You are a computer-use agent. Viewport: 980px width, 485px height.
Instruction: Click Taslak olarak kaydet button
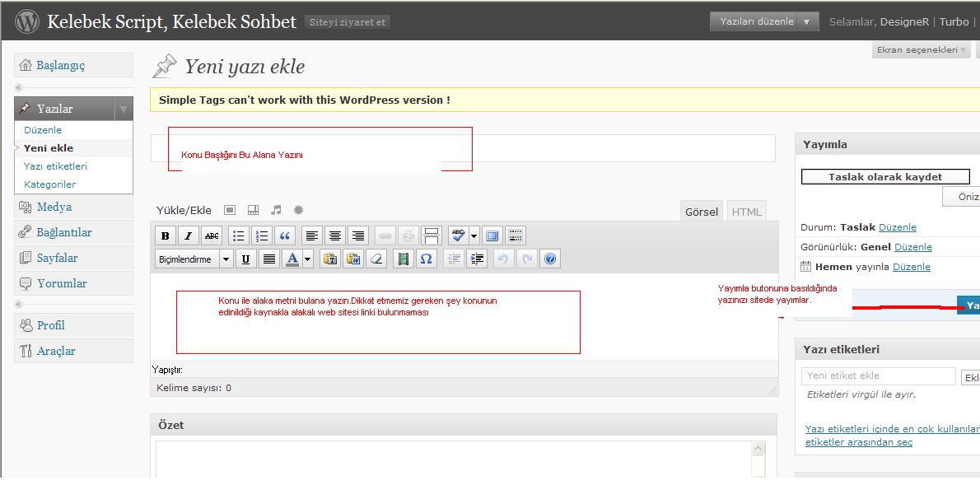[x=885, y=177]
